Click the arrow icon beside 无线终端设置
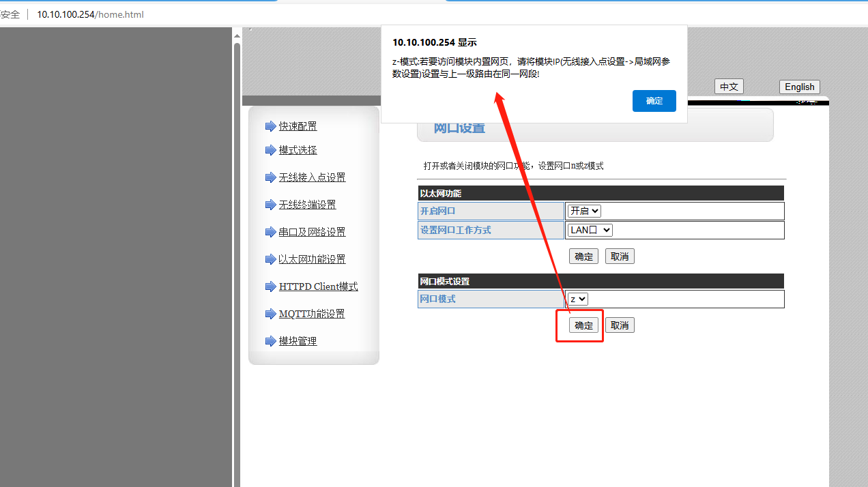 click(x=270, y=205)
